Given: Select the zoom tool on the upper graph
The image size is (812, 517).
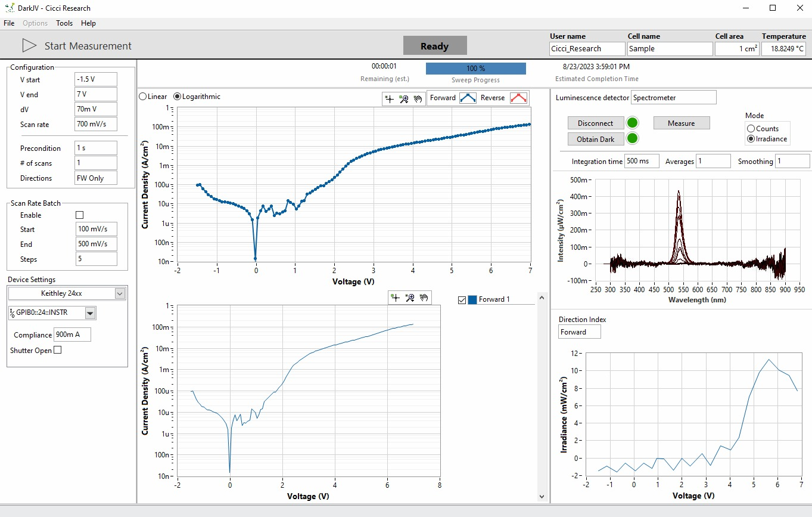Looking at the screenshot, I should pyautogui.click(x=404, y=99).
